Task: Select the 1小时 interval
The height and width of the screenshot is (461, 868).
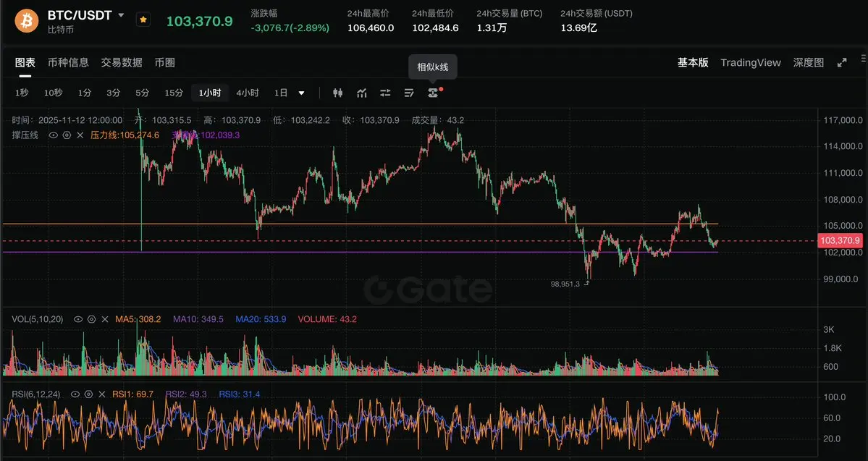Action: [210, 93]
